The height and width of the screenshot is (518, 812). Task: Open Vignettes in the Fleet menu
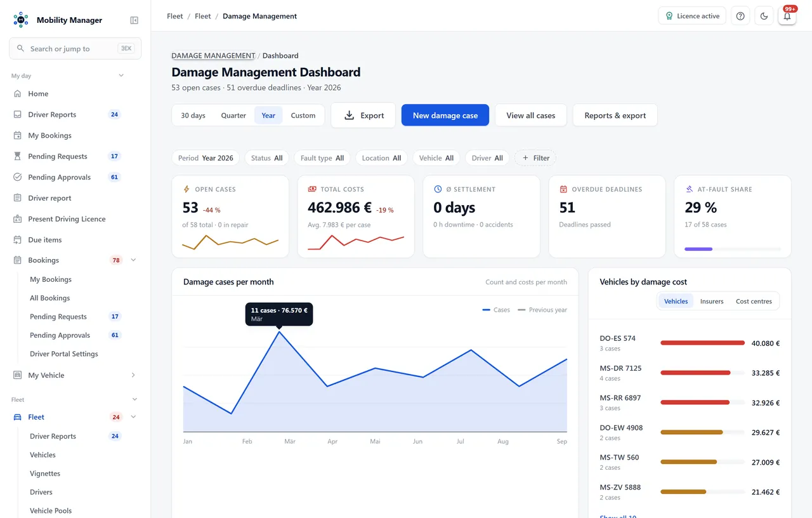point(45,474)
